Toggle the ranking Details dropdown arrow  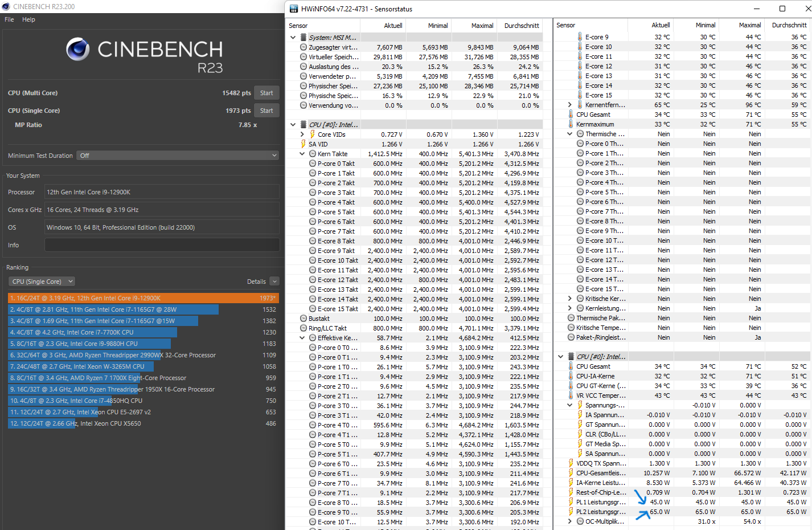(274, 282)
